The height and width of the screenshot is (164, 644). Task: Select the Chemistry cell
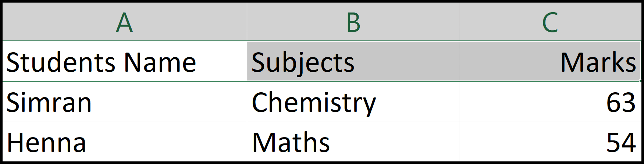pyautogui.click(x=353, y=101)
